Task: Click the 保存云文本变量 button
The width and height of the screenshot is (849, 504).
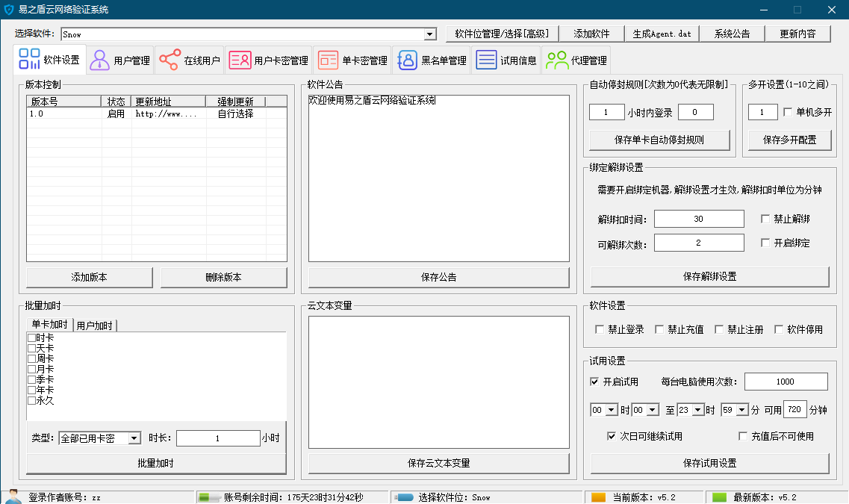Action: [x=438, y=464]
